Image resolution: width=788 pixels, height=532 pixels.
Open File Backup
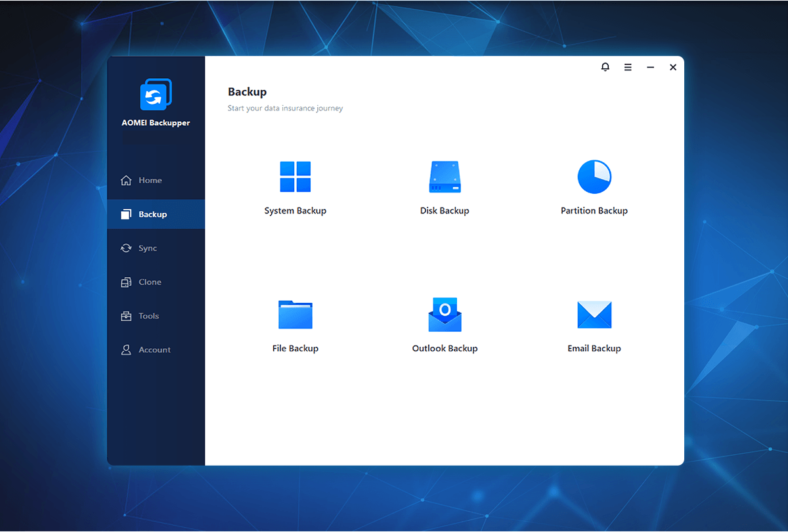(295, 325)
